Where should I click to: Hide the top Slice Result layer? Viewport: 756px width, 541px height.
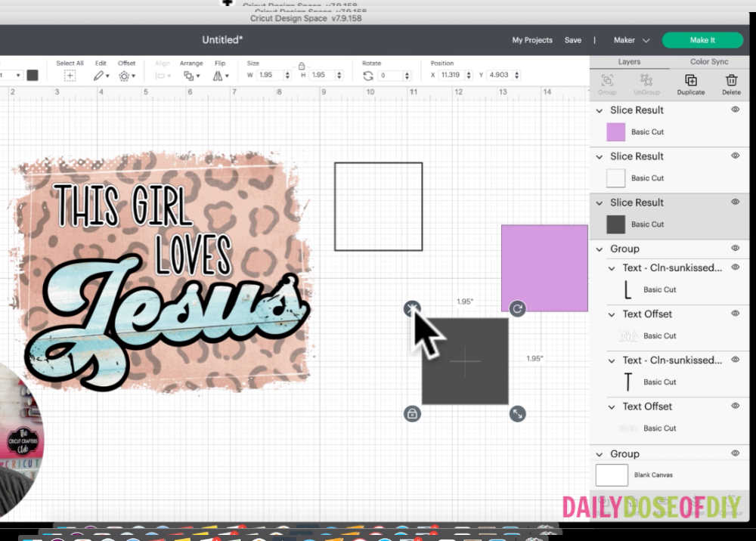[x=734, y=109]
